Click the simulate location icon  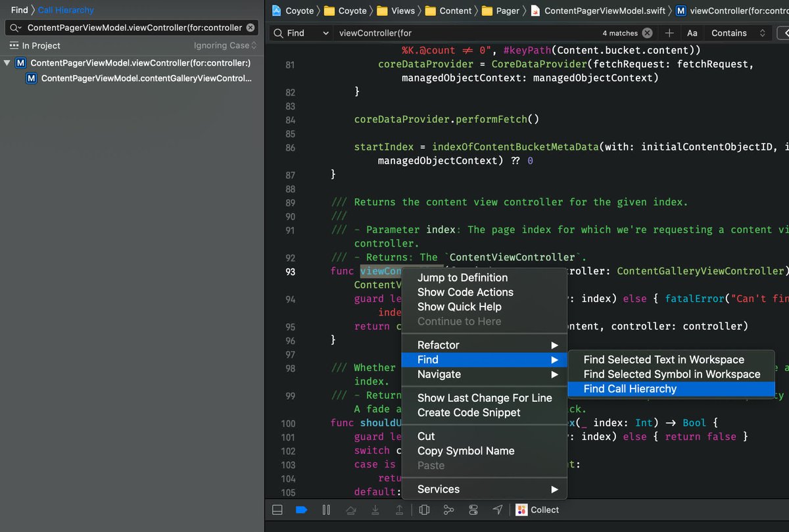[498, 510]
